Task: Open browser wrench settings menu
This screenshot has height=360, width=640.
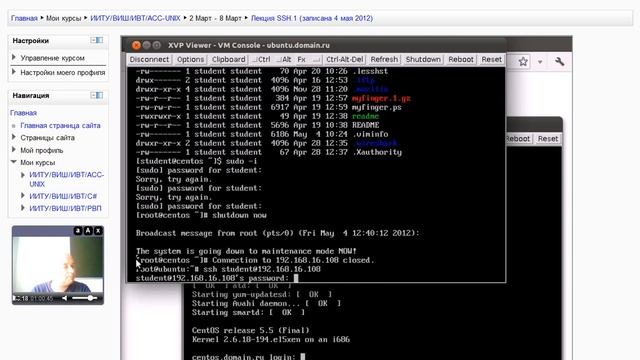Action: (x=560, y=62)
